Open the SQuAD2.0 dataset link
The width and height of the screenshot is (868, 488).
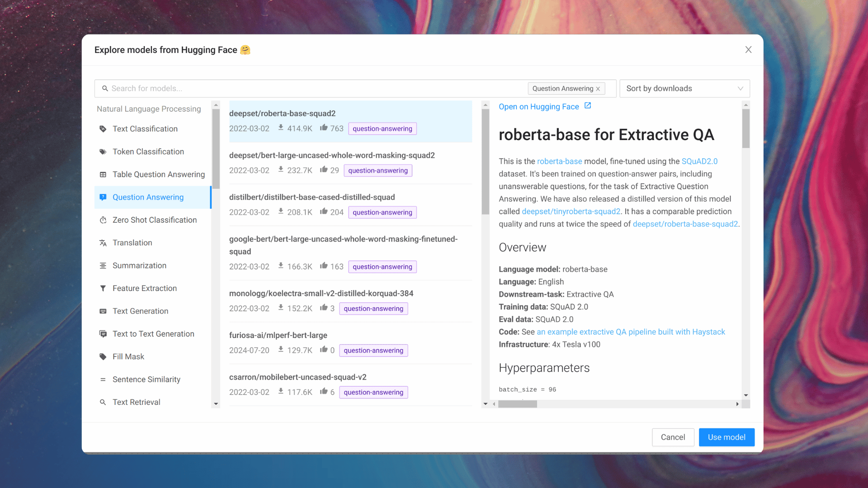coord(699,161)
